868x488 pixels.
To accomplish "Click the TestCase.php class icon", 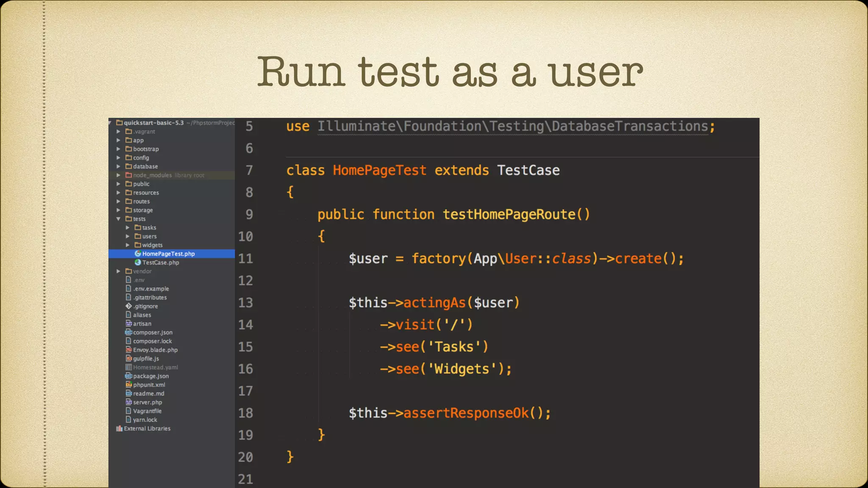I will click(x=138, y=262).
